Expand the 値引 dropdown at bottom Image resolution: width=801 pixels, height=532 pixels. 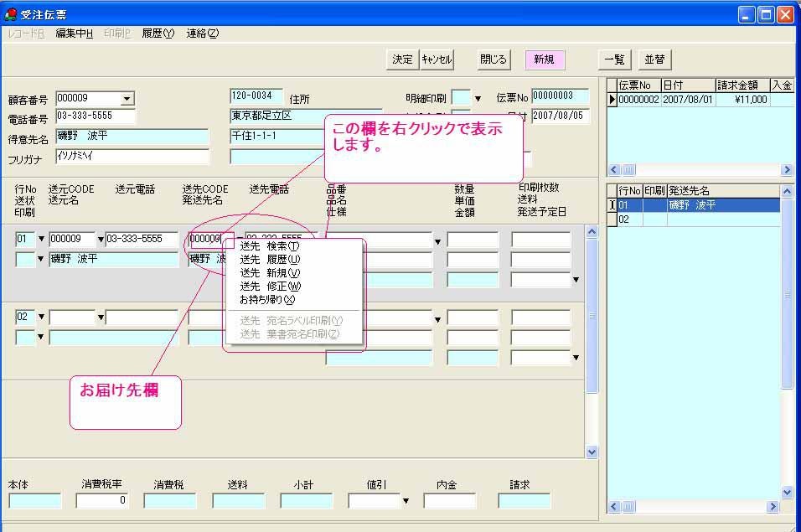click(x=407, y=501)
